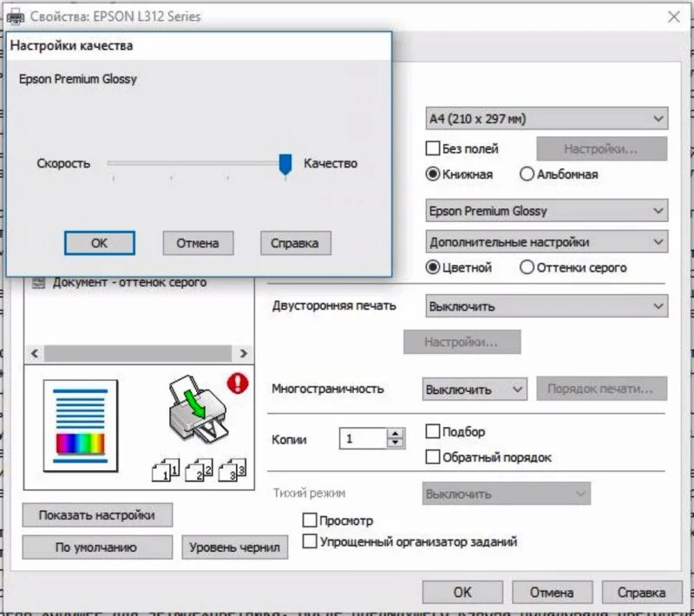Select Книжная orientation
694x616 pixels.
pos(432,174)
